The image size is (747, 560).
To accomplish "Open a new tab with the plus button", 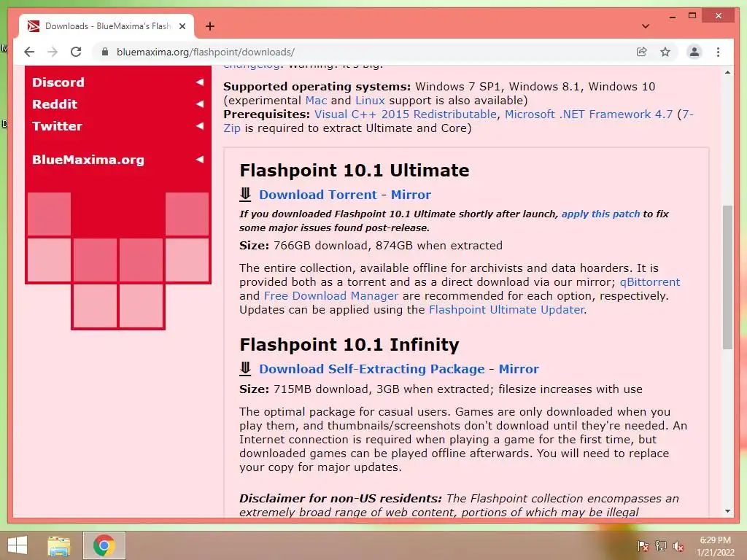I will pos(209,26).
